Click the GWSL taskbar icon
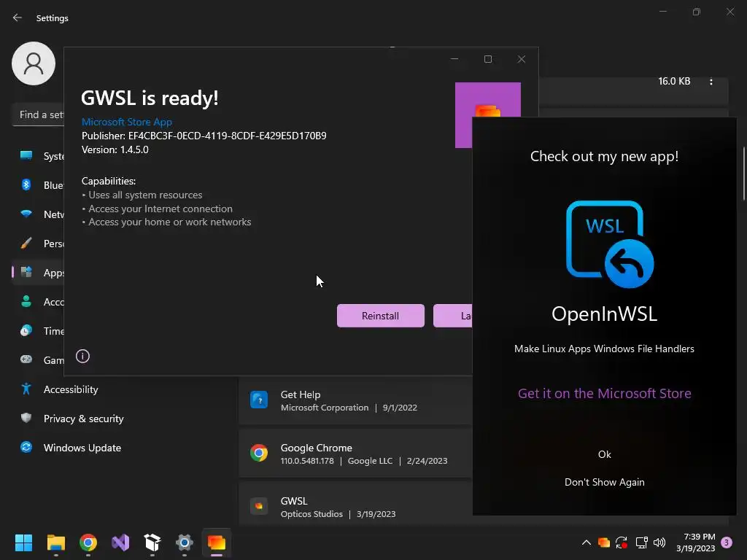This screenshot has height=560, width=747. (x=217, y=542)
